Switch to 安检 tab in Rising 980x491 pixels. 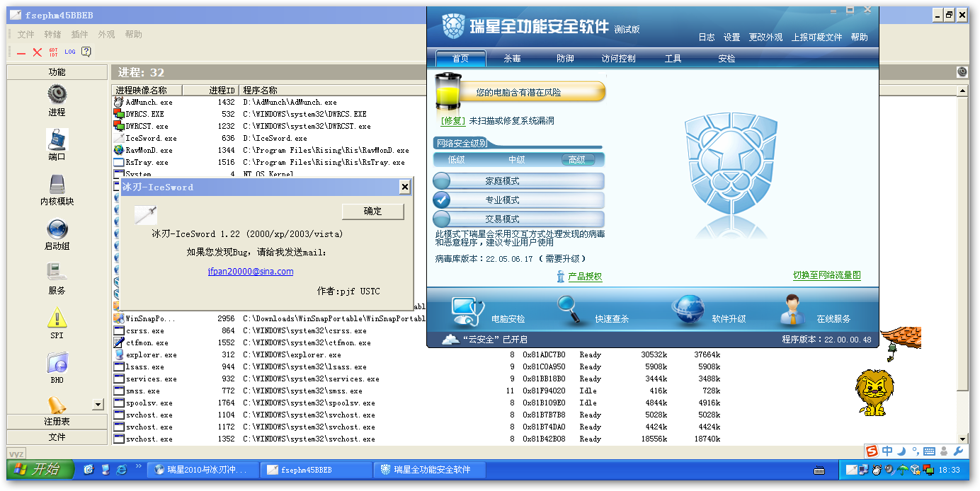click(727, 59)
